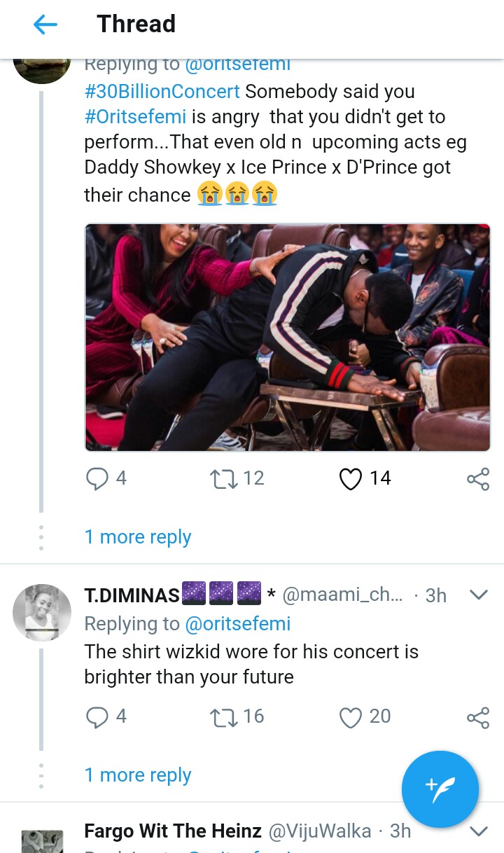Viewport: 504px width, 853px height.
Task: Open @oritsefemi mention in T.DIMINAS's reply
Action: point(237,623)
